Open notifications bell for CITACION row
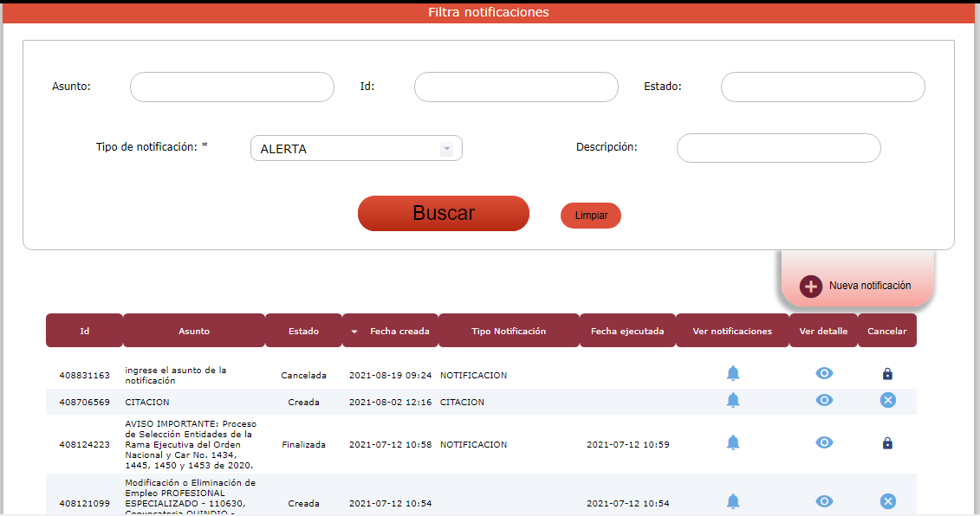This screenshot has width=980, height=516. coord(733,400)
